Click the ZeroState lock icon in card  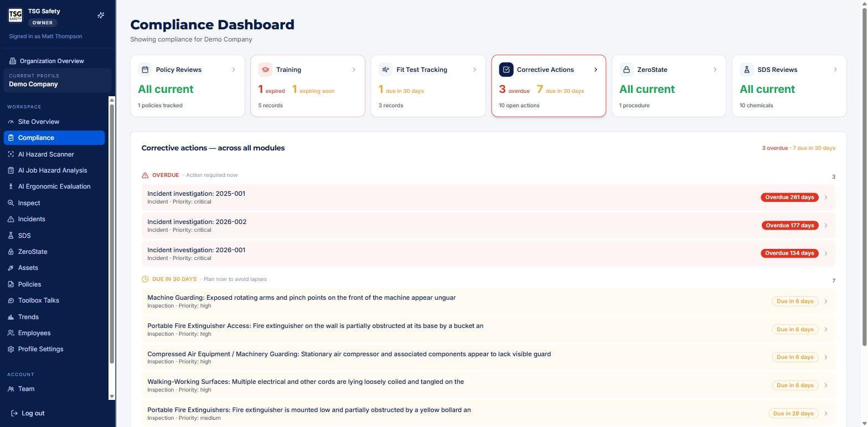point(627,70)
